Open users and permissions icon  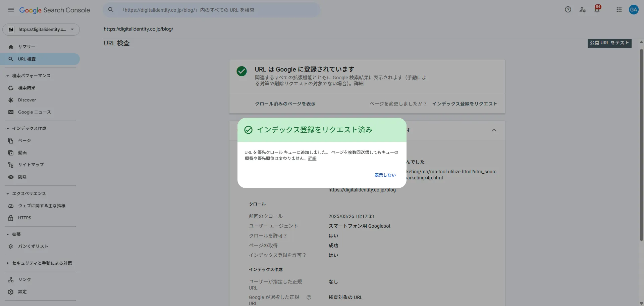[x=583, y=10]
